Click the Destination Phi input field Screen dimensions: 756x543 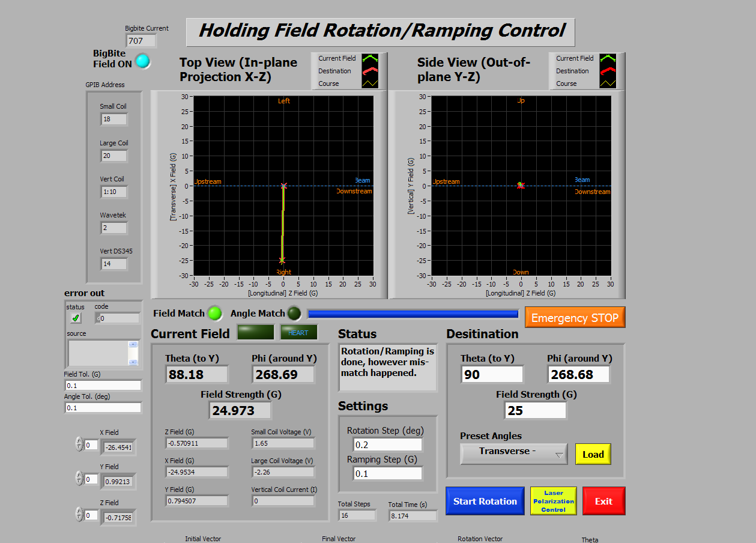pos(579,374)
